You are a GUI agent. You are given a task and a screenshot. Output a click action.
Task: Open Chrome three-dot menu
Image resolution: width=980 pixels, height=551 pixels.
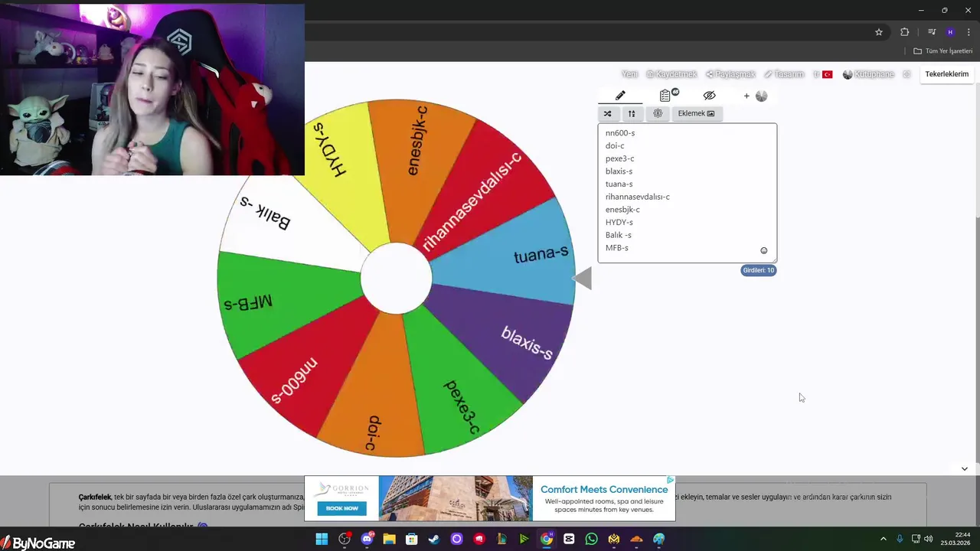tap(969, 32)
